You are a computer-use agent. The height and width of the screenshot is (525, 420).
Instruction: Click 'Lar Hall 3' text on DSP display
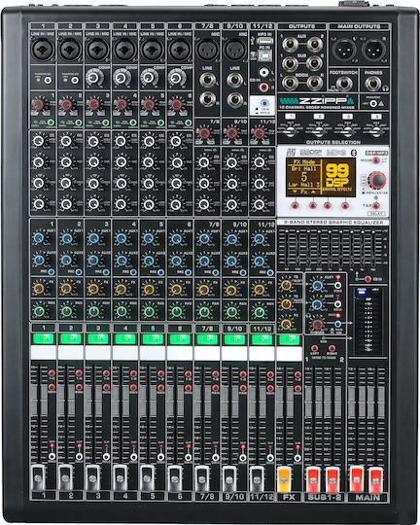click(x=304, y=185)
